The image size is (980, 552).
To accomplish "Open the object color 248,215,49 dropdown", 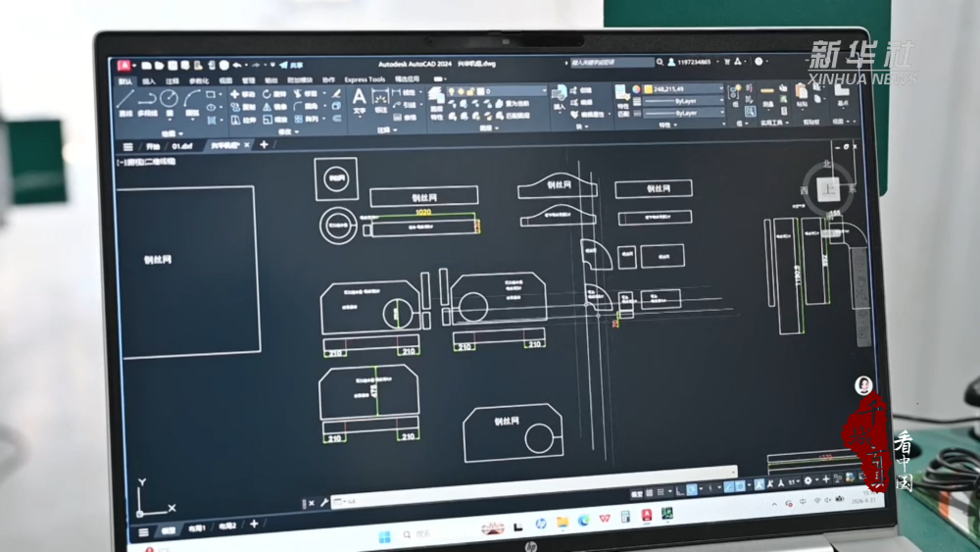I will click(684, 89).
